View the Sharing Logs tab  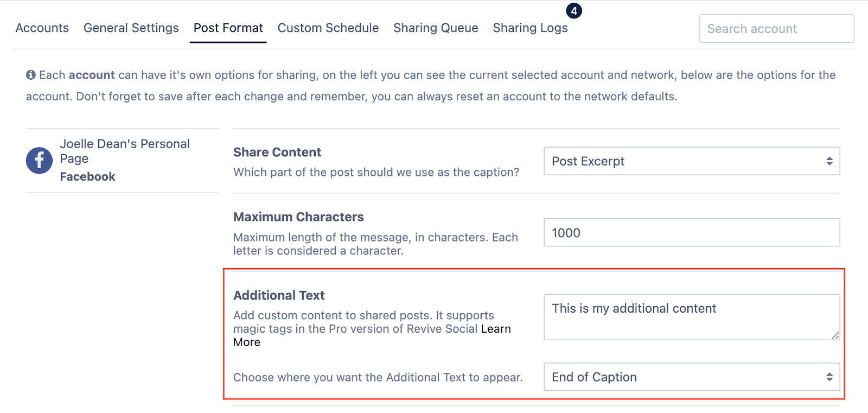tap(530, 28)
